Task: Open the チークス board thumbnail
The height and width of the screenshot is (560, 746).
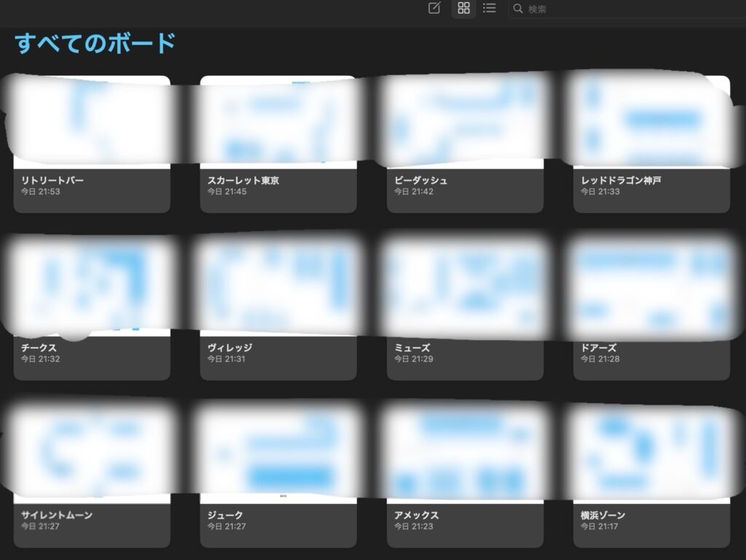Action: (92, 286)
